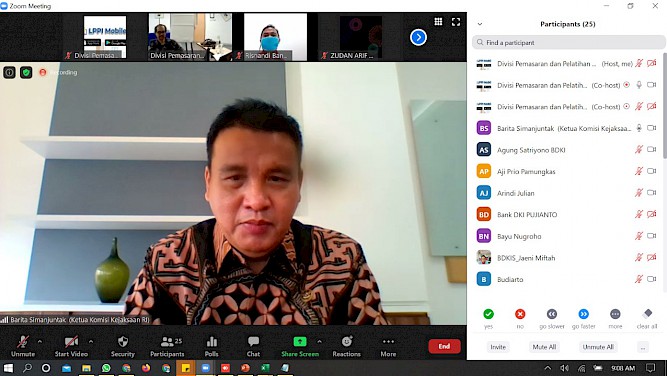Open the Polls icon
The height and width of the screenshot is (376, 667).
point(211,342)
